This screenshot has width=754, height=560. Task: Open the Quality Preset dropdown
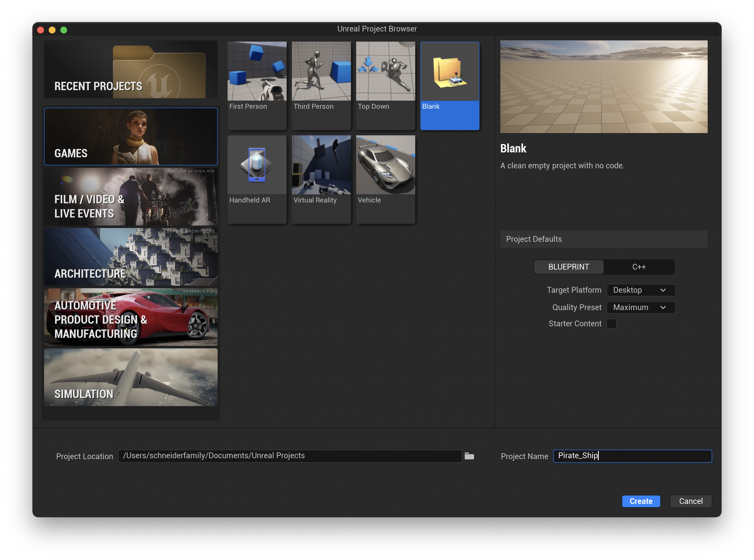click(x=640, y=307)
